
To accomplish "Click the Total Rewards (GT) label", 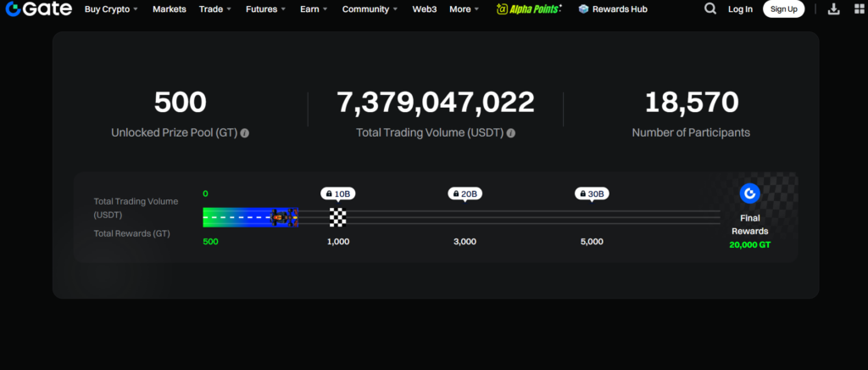I will 131,233.
